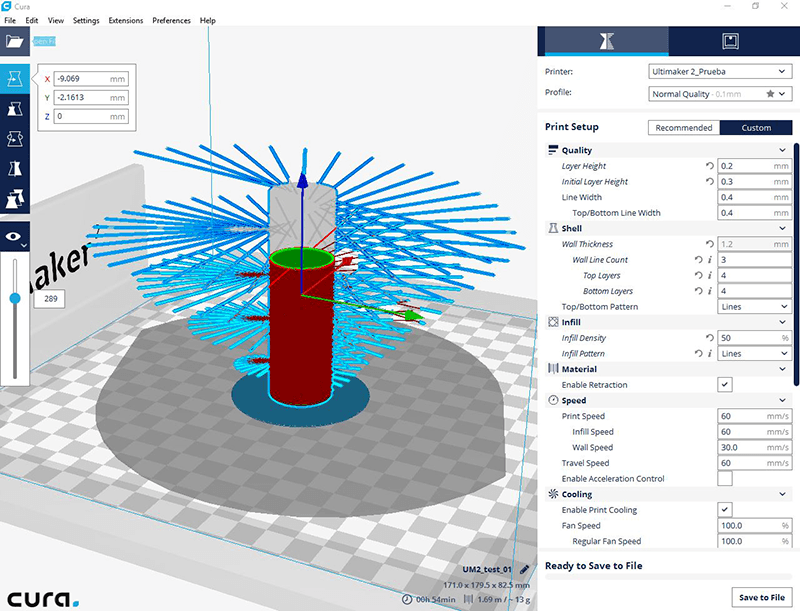This screenshot has width=800, height=611.
Task: Click the Cura logo in title bar
Action: coord(6,6)
